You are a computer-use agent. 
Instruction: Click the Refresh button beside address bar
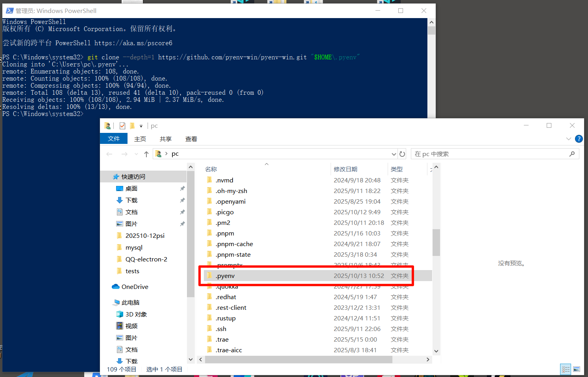point(402,154)
